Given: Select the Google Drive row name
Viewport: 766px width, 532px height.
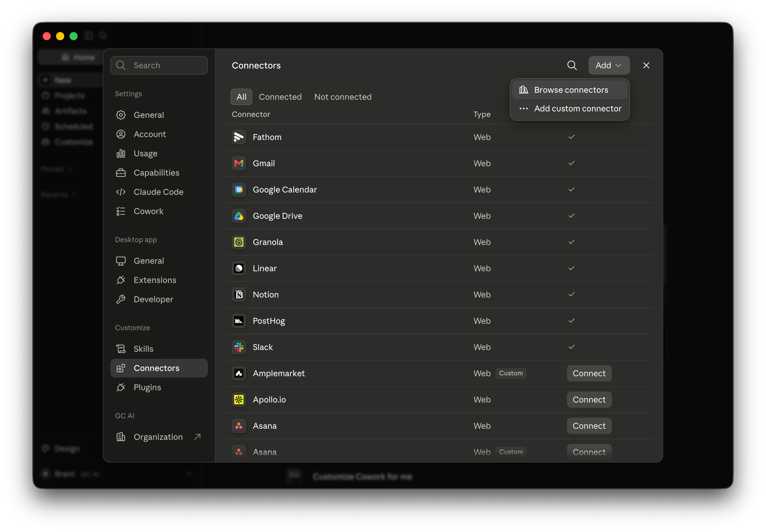Looking at the screenshot, I should point(278,216).
